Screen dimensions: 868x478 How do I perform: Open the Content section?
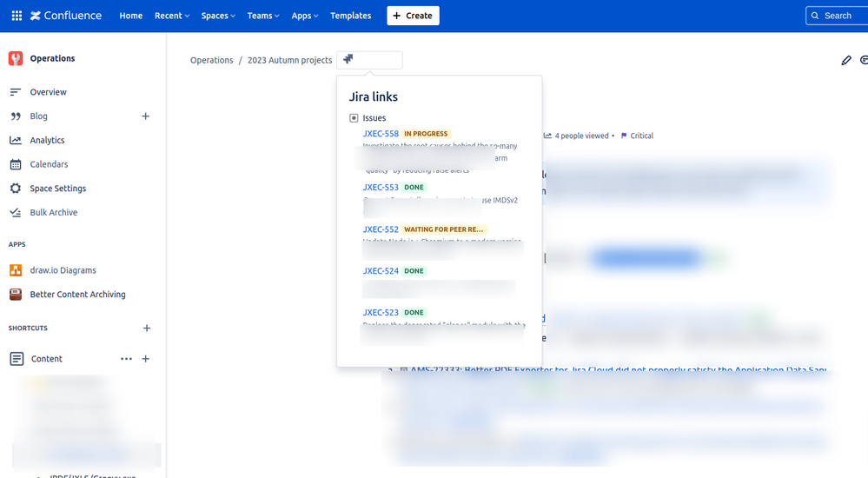tap(47, 359)
